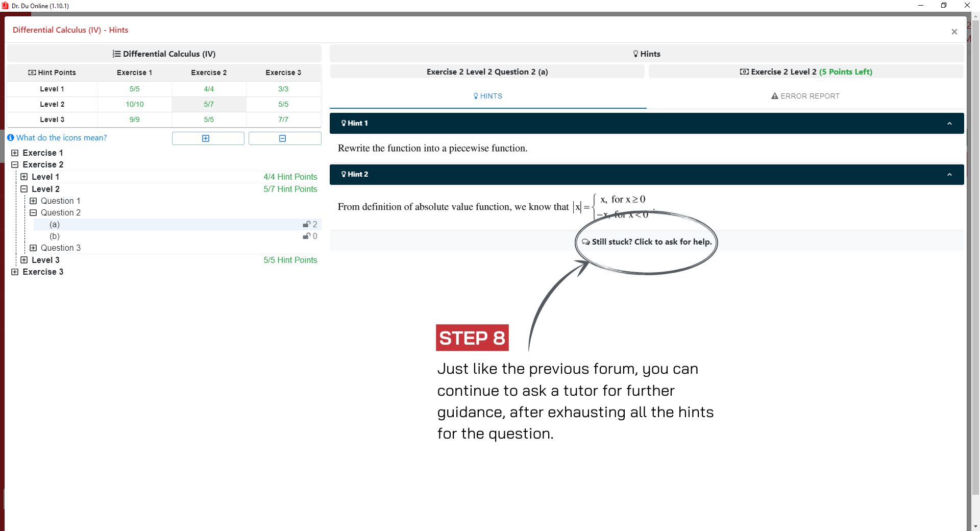980x531 pixels.
Task: Click the 'Differential Calculus (IV)' panel header
Action: click(x=164, y=54)
